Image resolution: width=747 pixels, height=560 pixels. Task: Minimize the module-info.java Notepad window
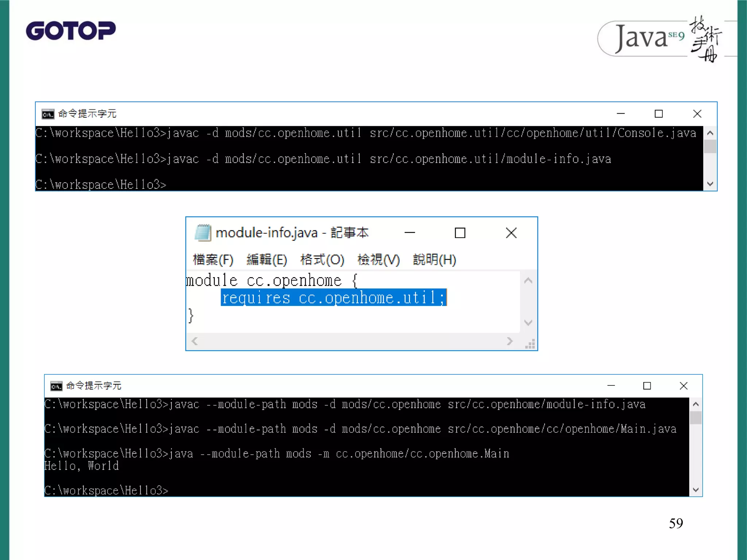pyautogui.click(x=410, y=233)
